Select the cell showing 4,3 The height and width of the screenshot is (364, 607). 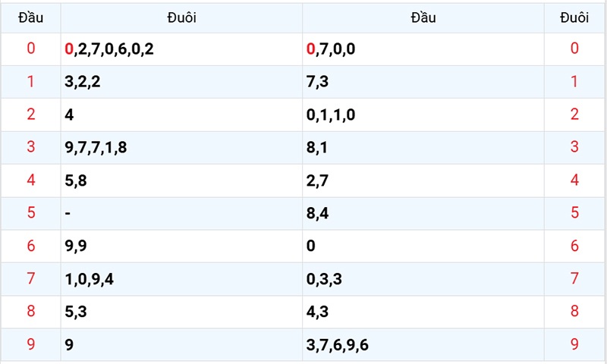423,312
